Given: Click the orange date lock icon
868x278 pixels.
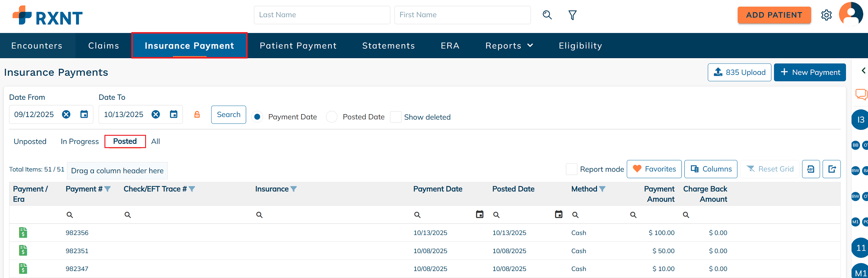Looking at the screenshot, I should click(x=197, y=115).
